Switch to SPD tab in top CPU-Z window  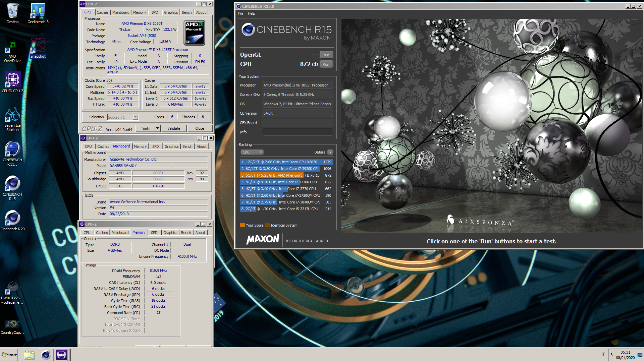[x=155, y=12]
